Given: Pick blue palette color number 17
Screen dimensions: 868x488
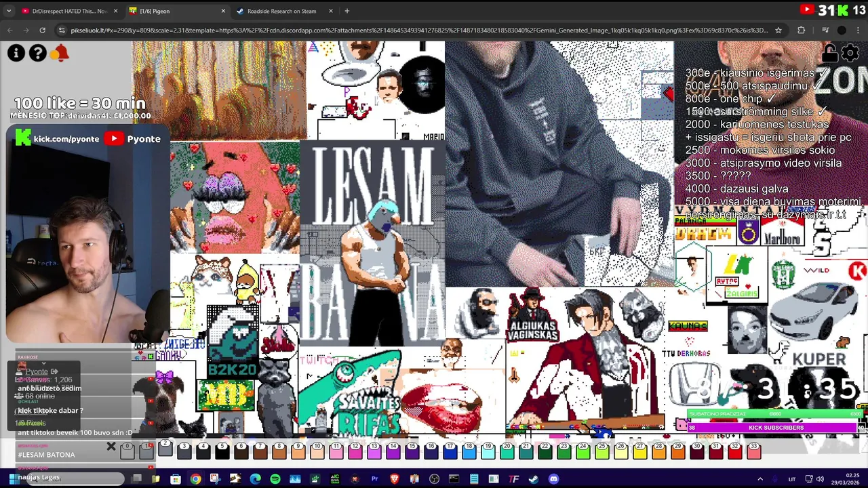Looking at the screenshot, I should coord(450,451).
